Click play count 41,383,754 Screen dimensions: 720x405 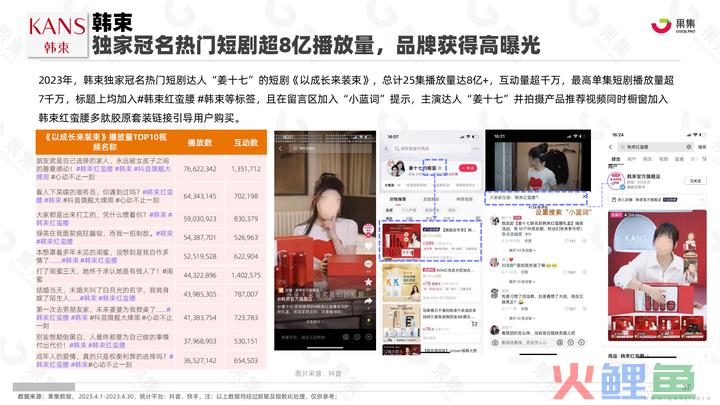(200, 317)
